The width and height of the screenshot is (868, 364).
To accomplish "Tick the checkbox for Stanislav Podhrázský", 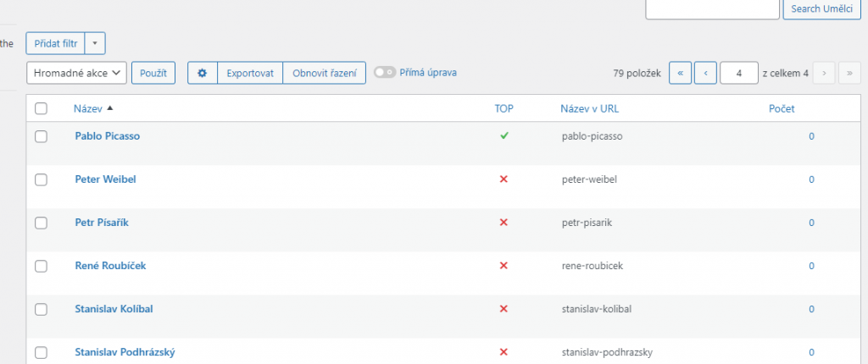I will pos(41,352).
